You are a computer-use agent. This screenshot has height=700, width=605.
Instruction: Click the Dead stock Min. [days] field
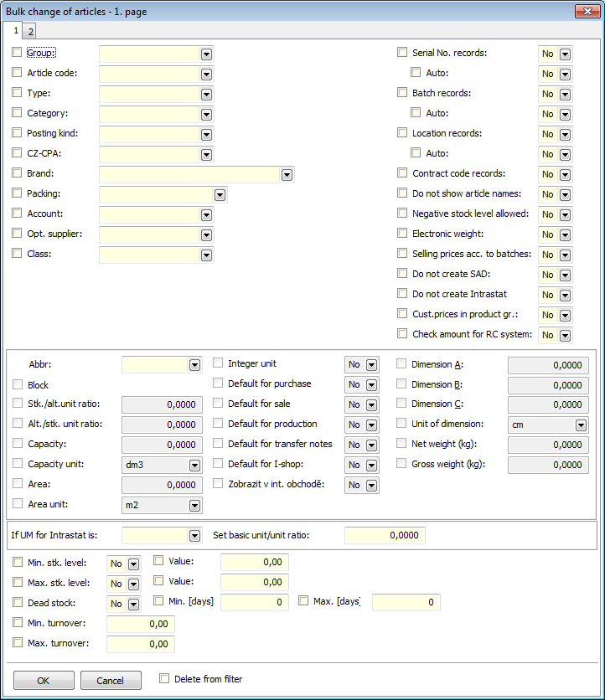point(254,602)
